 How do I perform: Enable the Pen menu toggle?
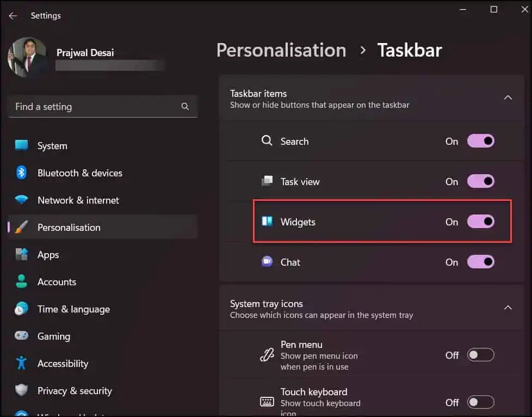click(x=481, y=354)
